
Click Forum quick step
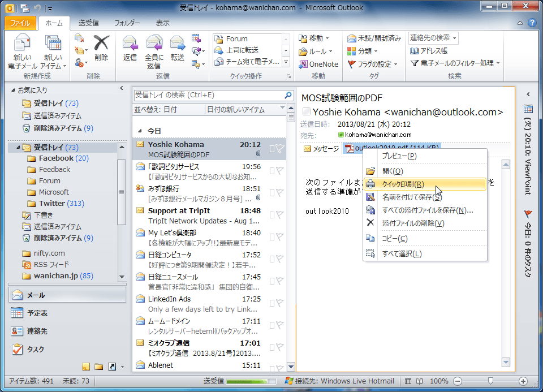pyautogui.click(x=247, y=39)
